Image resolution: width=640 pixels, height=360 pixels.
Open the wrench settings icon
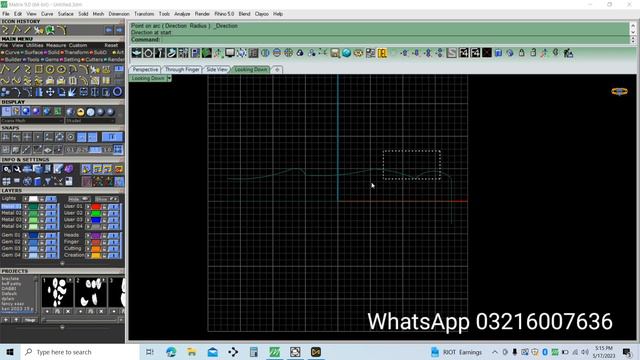tap(17, 169)
